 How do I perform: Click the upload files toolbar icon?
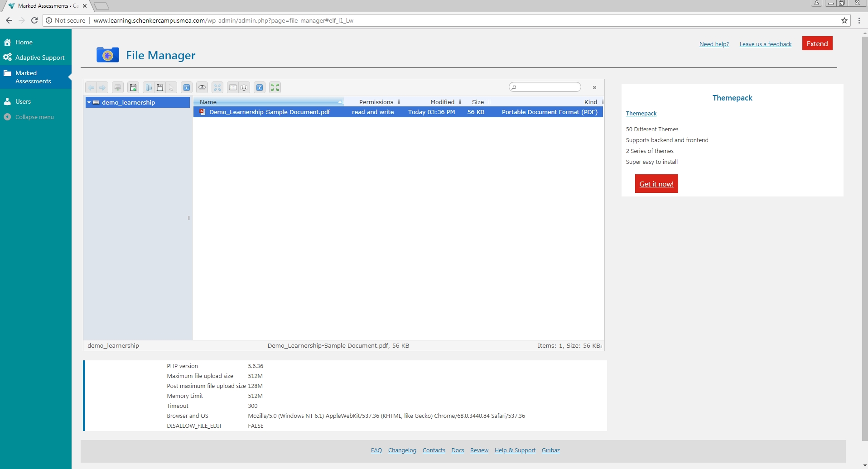point(133,87)
